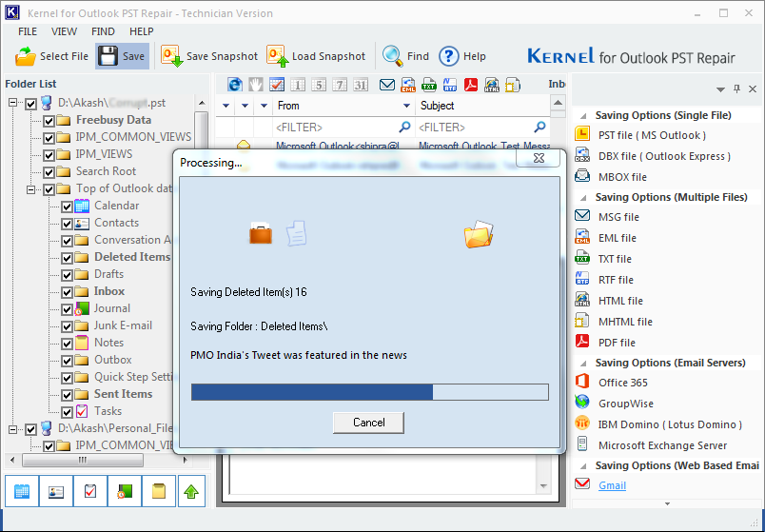Viewport: 765px width, 532px height.
Task: Click the EML icon in message toolbar
Action: click(408, 85)
